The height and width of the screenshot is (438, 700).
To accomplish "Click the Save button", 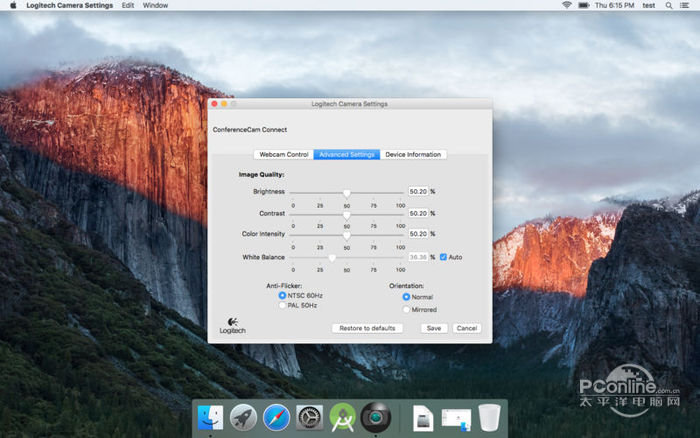I will (433, 328).
